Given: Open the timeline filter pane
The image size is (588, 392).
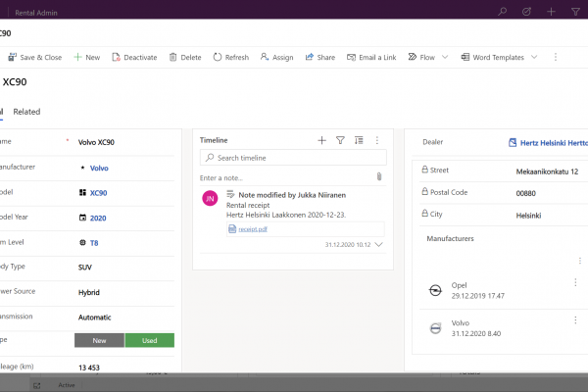Looking at the screenshot, I should click(340, 140).
